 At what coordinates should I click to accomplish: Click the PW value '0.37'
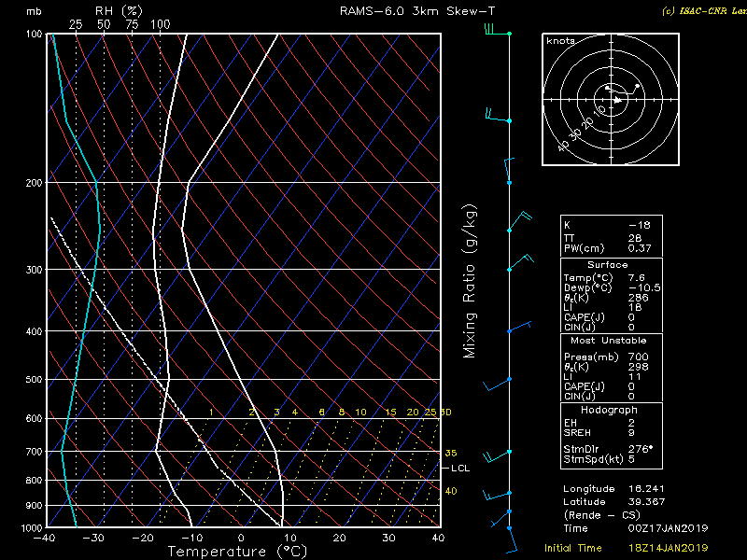[640, 248]
